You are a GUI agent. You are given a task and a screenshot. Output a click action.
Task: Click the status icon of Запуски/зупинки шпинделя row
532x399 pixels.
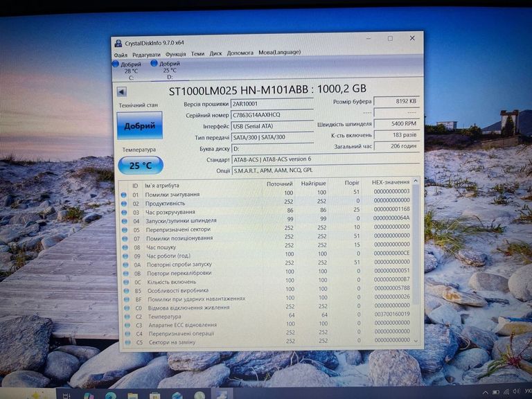(x=125, y=221)
